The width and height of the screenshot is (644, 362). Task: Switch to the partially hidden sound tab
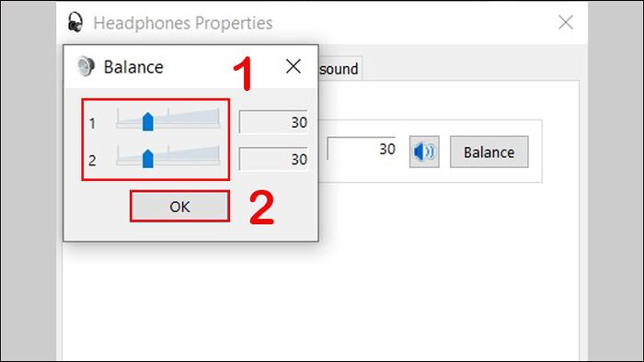[339, 69]
